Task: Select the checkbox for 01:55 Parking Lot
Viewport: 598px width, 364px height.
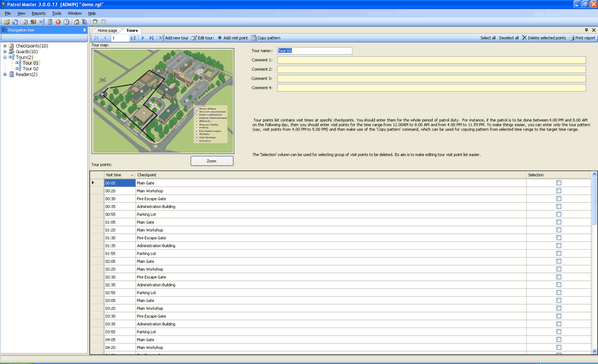Action: tap(558, 254)
